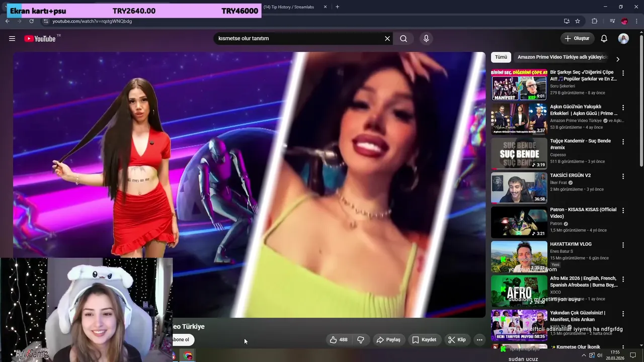Clear the search box with the X icon
This screenshot has width=644, height=362.
pos(387,39)
